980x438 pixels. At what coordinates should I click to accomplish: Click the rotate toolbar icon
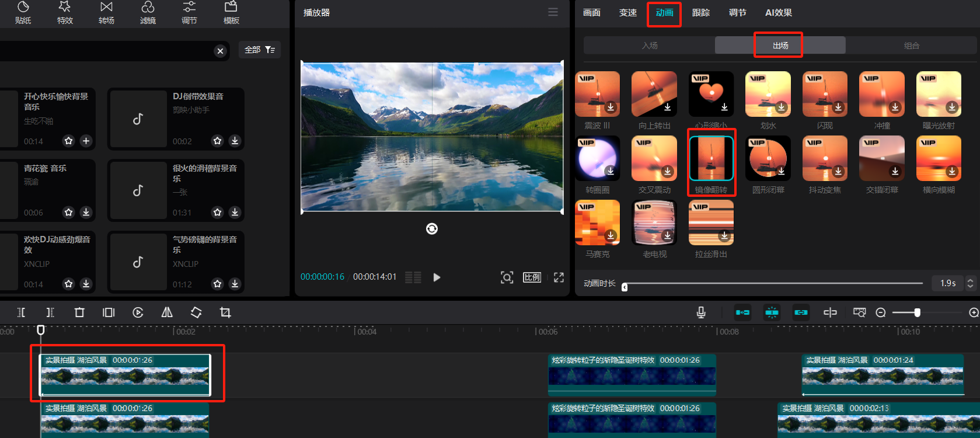pos(196,312)
